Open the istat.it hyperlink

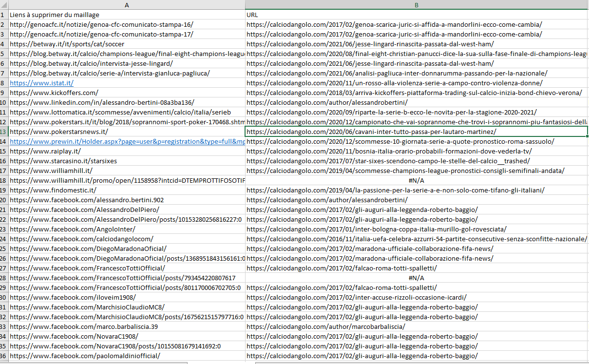(x=41, y=83)
